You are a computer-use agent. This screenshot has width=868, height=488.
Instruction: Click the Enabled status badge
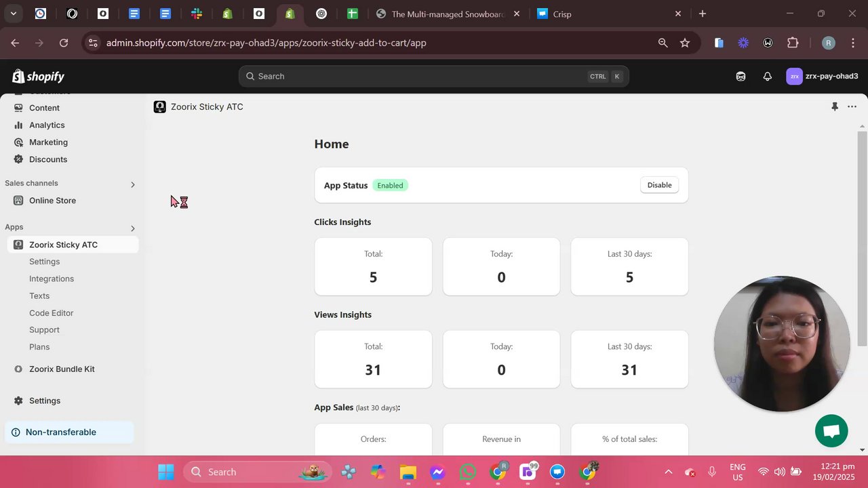(x=390, y=186)
